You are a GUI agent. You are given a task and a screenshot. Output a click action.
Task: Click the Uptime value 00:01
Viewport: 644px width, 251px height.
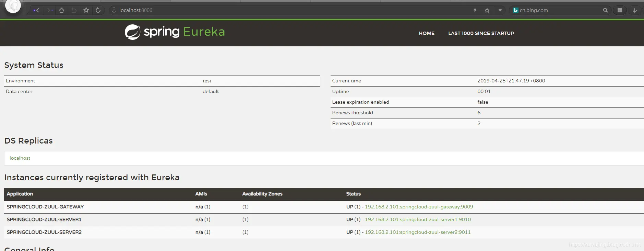pyautogui.click(x=484, y=91)
